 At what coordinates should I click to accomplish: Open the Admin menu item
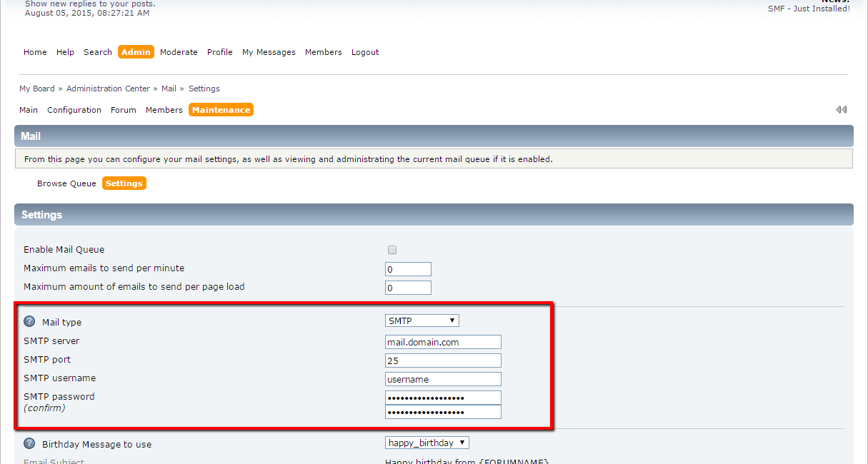point(136,51)
